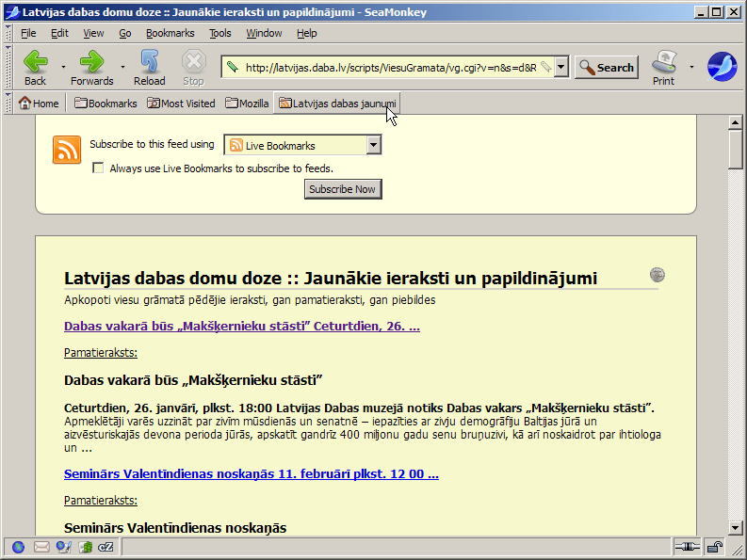The image size is (747, 560).
Task: Click the feed image icon beside title
Action: pos(658,275)
